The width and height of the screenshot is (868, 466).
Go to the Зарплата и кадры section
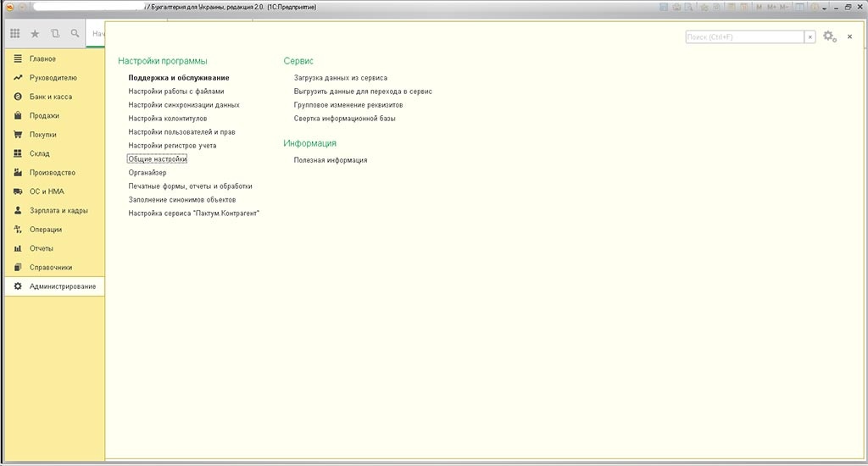[x=58, y=211]
